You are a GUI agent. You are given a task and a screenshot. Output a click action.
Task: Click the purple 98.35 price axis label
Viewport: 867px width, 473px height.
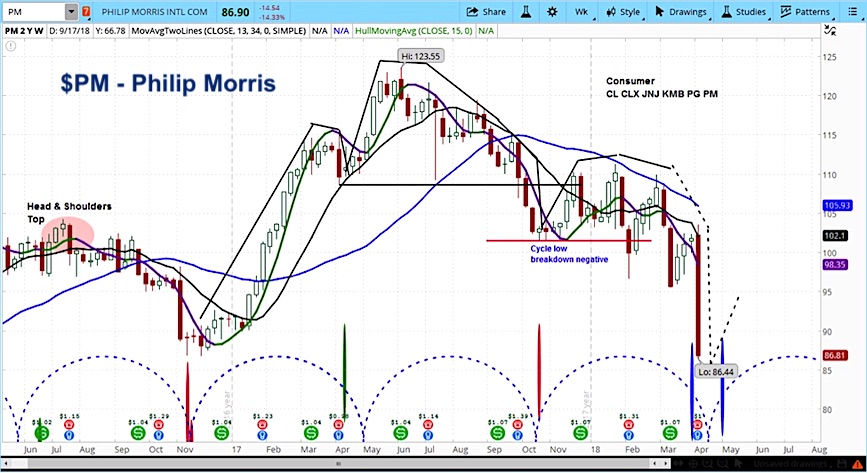835,265
